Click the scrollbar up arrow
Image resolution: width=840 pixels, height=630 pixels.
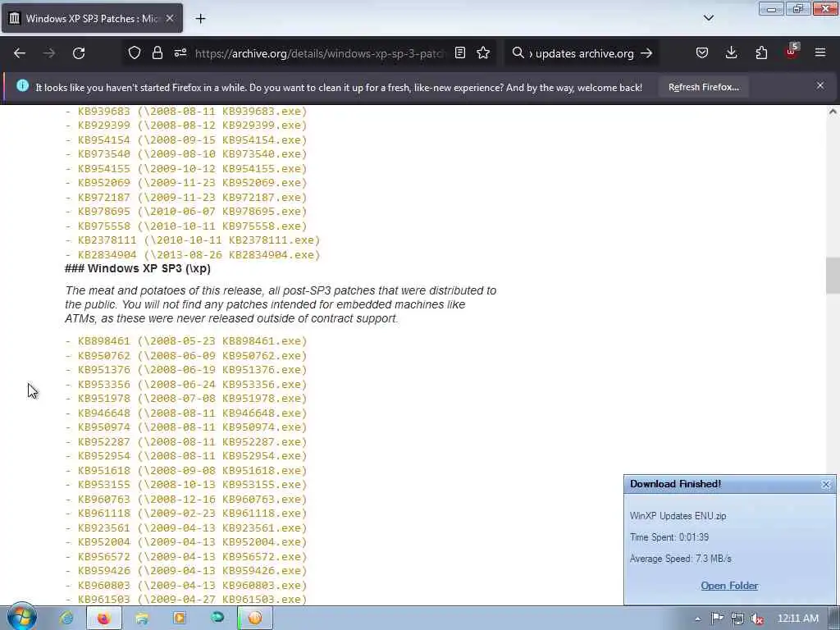833,112
